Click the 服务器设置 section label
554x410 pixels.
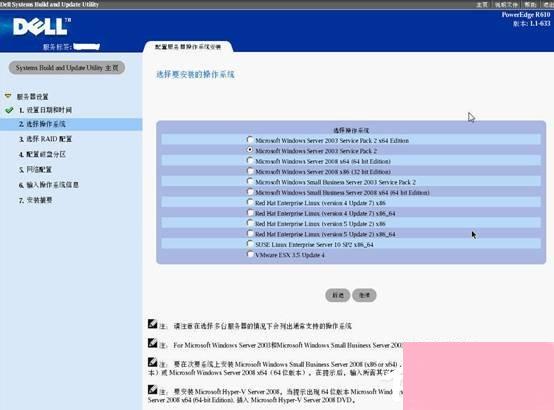(33, 96)
